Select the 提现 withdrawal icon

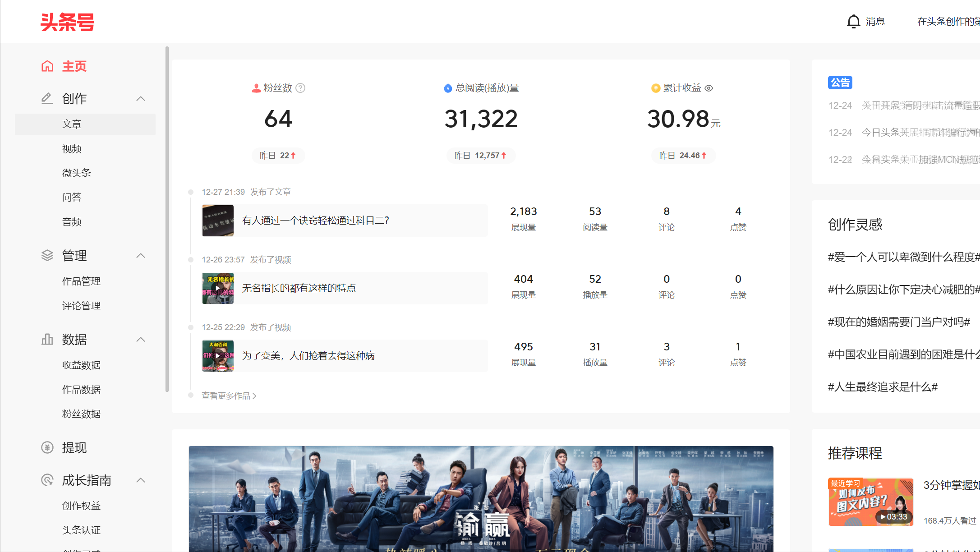tap(46, 447)
